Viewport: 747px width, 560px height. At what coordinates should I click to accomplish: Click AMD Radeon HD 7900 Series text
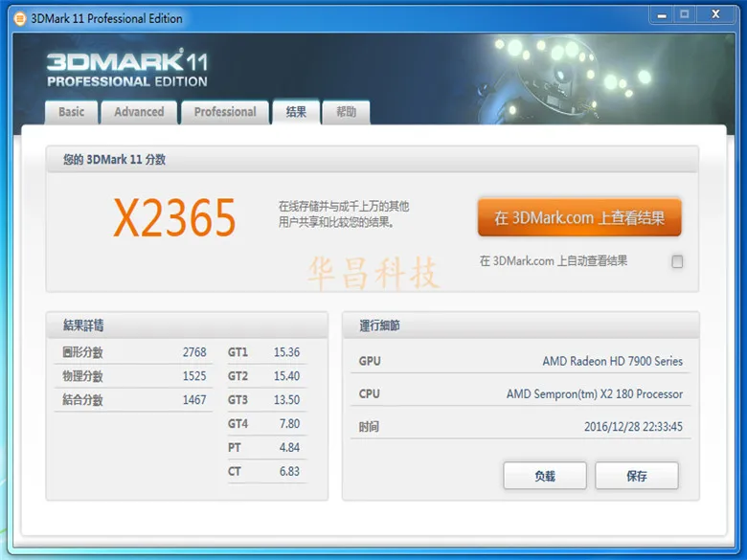point(613,362)
